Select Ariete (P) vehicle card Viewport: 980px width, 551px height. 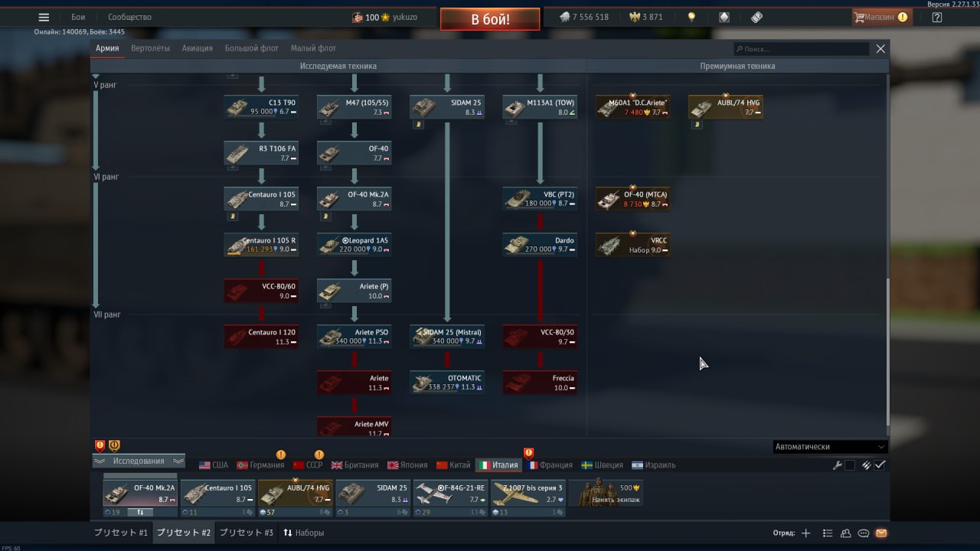[354, 291]
